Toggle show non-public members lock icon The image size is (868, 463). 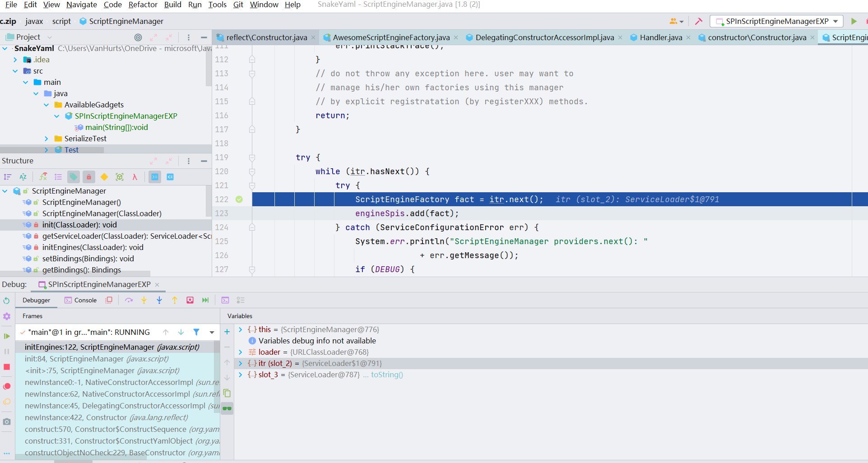(89, 177)
